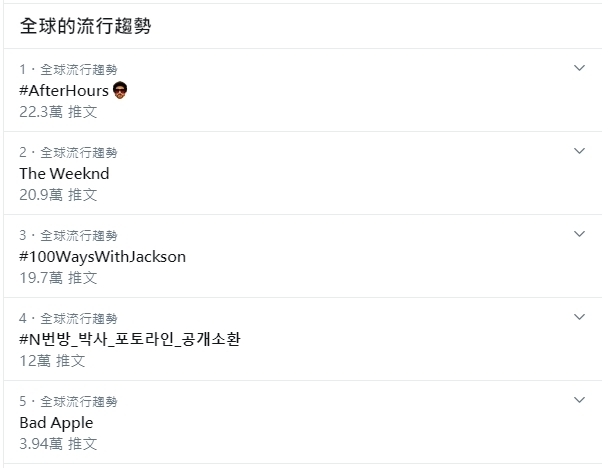View the #N번방_박사_포토라인_공개소환 trend
Screen dimensions: 602x468
click(x=130, y=339)
